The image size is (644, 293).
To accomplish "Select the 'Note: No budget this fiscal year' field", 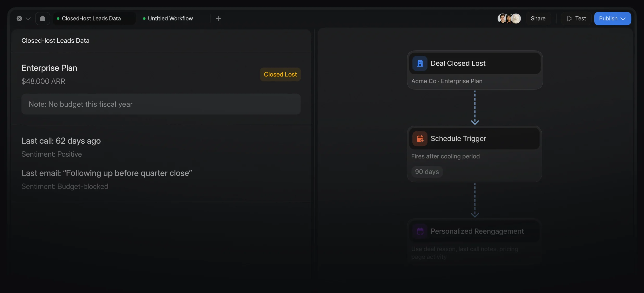I will click(161, 104).
